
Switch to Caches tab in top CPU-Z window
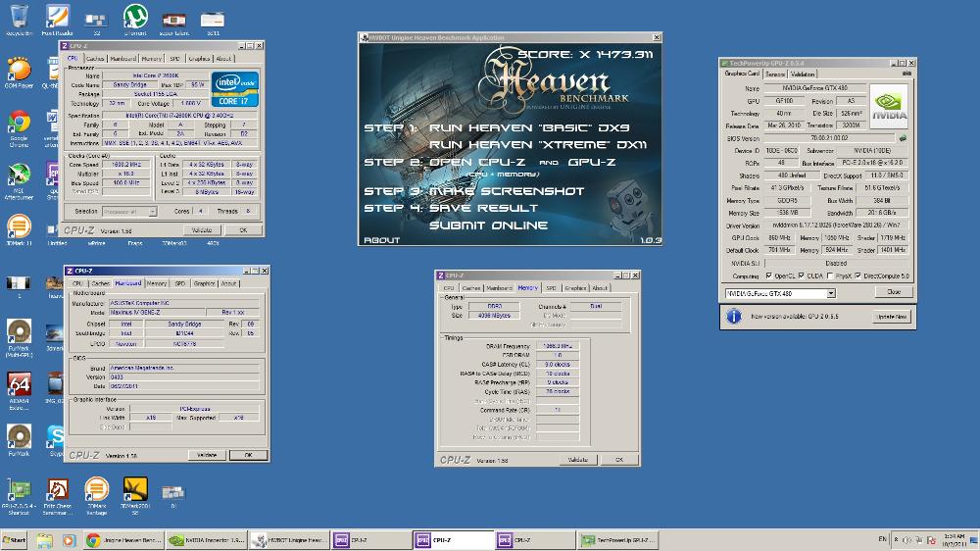coord(96,58)
